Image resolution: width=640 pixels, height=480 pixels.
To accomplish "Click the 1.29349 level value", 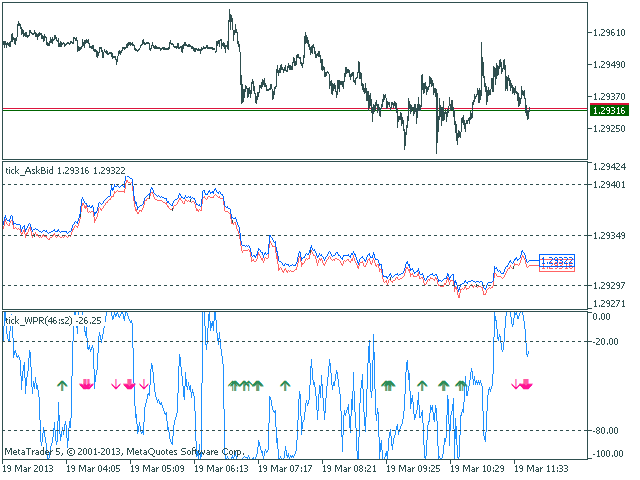I will pyautogui.click(x=609, y=236).
